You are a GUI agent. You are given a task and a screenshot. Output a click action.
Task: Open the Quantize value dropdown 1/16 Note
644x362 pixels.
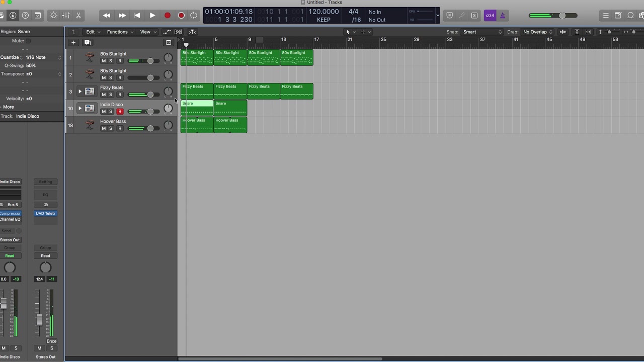[43, 57]
